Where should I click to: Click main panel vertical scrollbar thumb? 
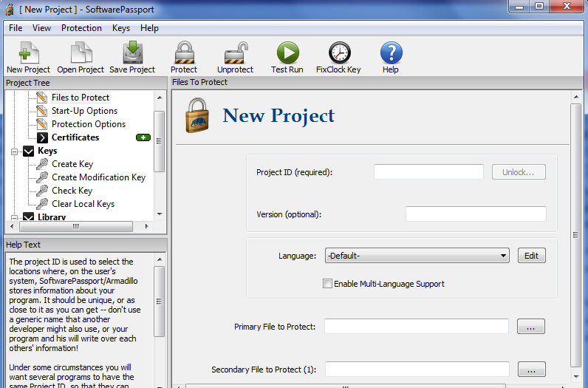coord(575,235)
